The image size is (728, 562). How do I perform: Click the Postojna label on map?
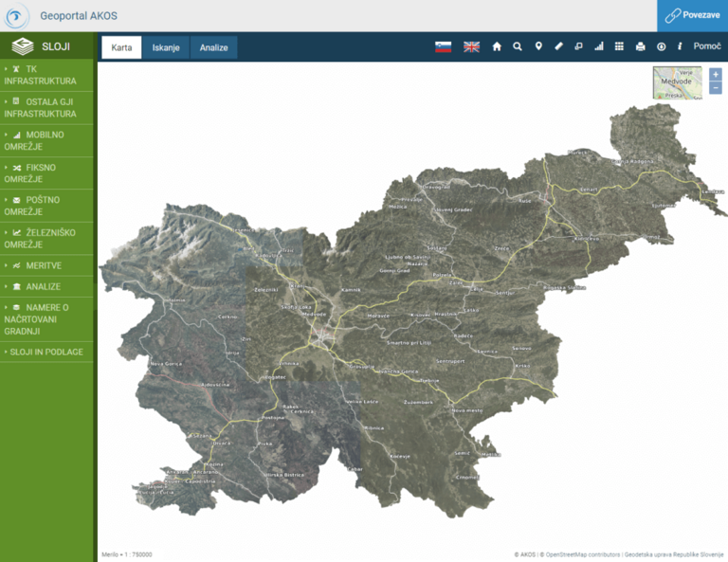pos(273,418)
